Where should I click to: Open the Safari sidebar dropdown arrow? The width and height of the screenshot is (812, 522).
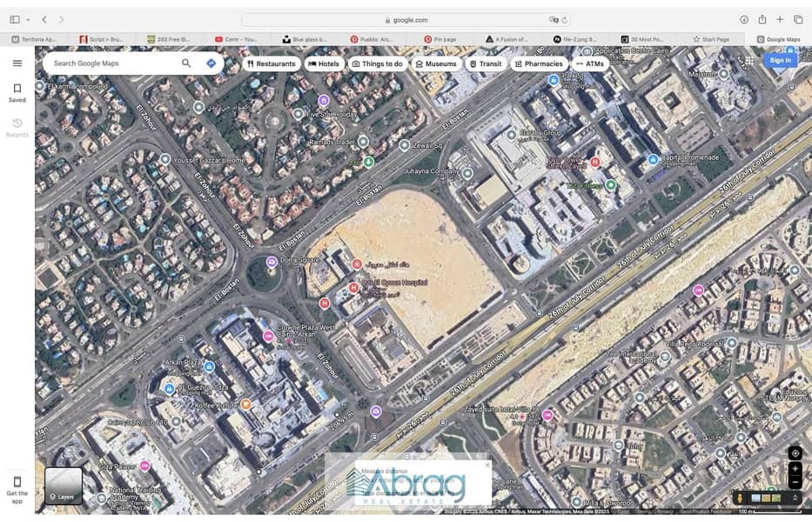[28, 19]
